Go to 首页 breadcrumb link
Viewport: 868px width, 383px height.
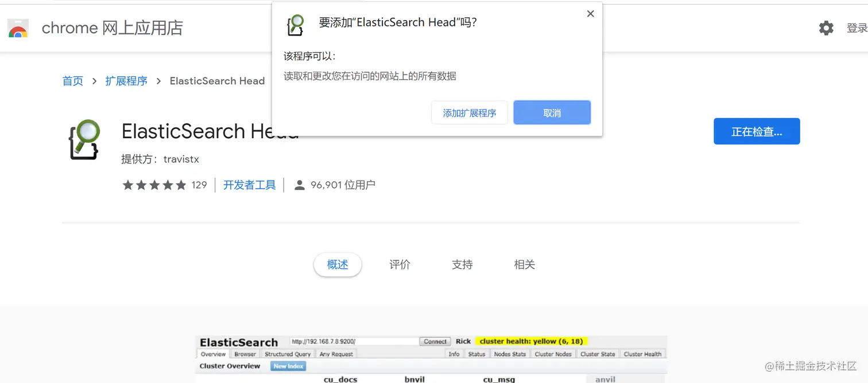pos(73,81)
